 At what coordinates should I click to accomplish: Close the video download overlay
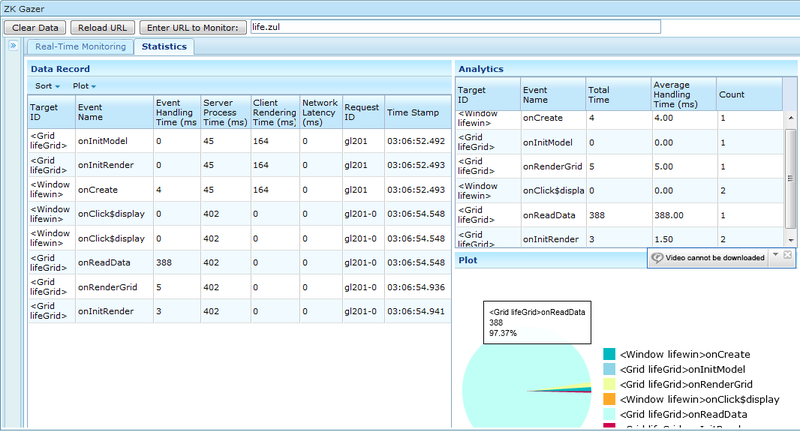[788, 257]
